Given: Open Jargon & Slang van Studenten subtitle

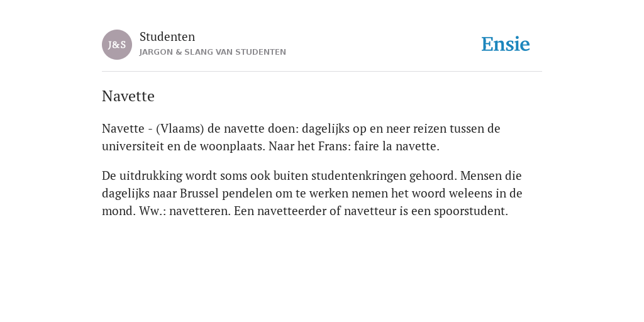Looking at the screenshot, I should pyautogui.click(x=213, y=52).
